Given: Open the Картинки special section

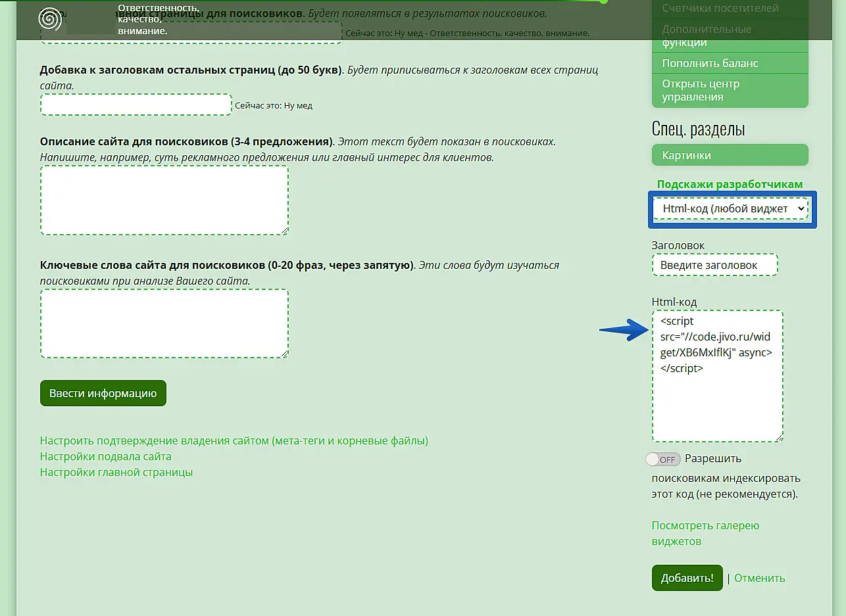Looking at the screenshot, I should coord(730,155).
